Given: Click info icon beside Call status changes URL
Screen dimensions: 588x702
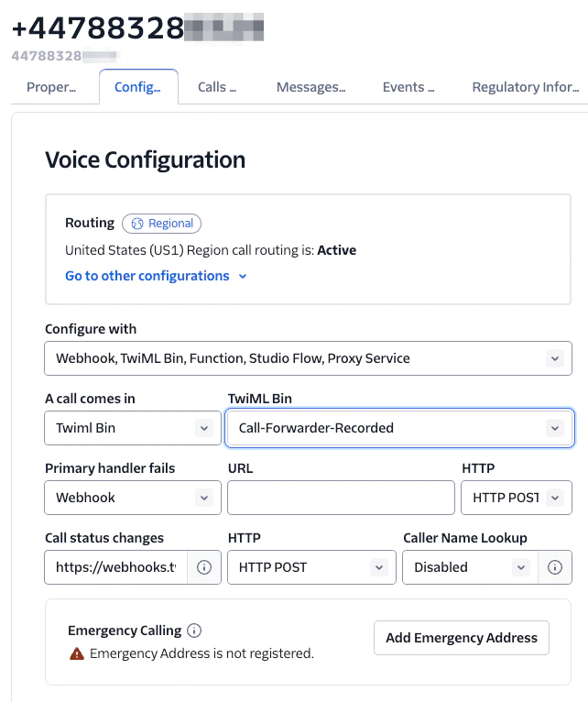Looking at the screenshot, I should click(x=204, y=567).
